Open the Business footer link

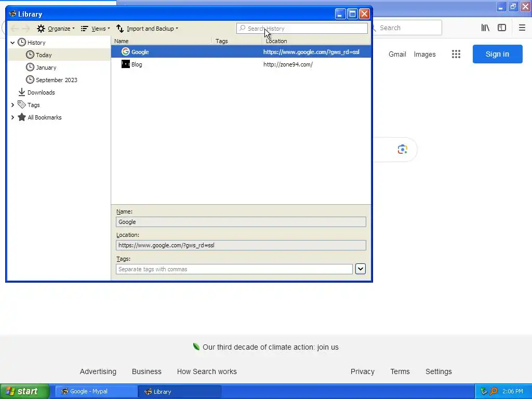[x=147, y=371]
